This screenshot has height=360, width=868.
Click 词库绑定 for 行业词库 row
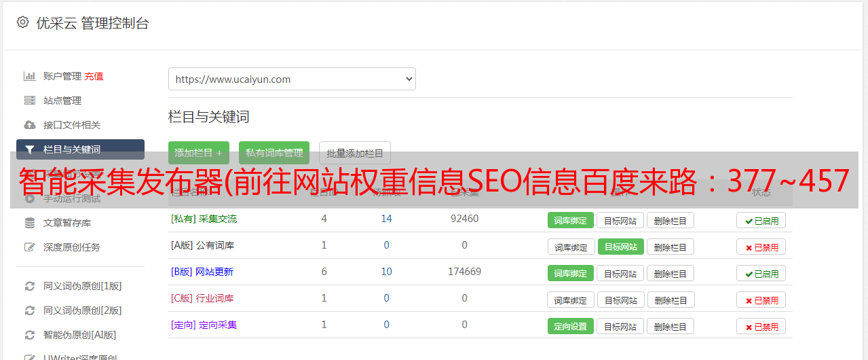(571, 300)
